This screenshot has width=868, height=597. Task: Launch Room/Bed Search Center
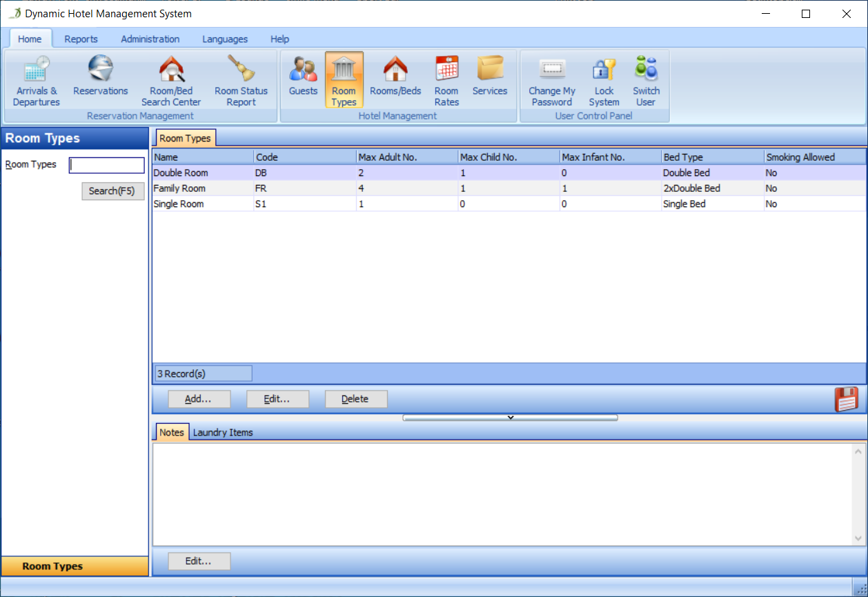(171, 81)
